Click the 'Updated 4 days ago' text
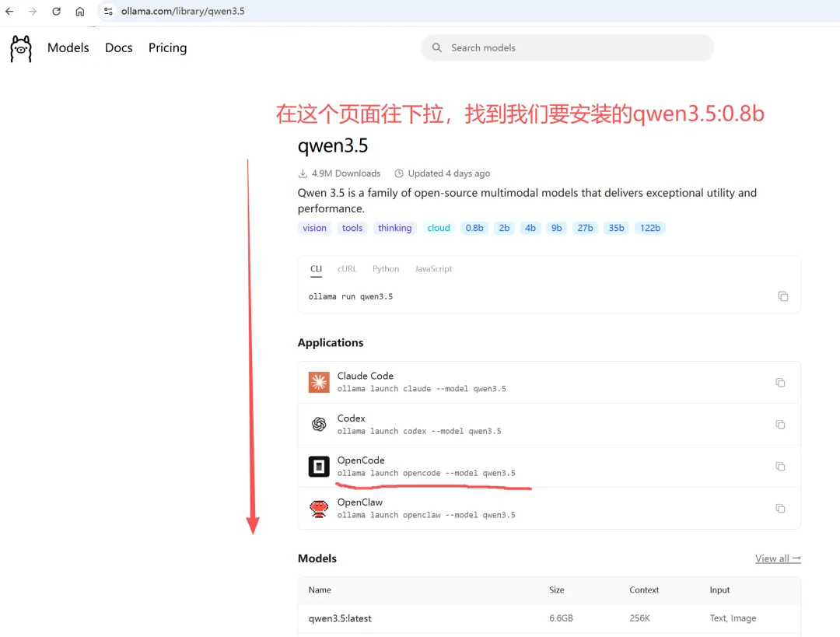This screenshot has height=637, width=840. 449,173
